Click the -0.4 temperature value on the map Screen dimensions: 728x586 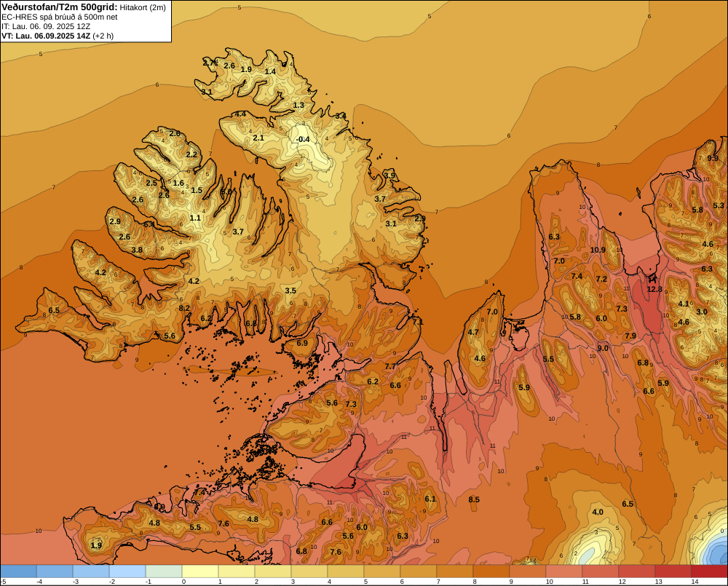click(303, 139)
